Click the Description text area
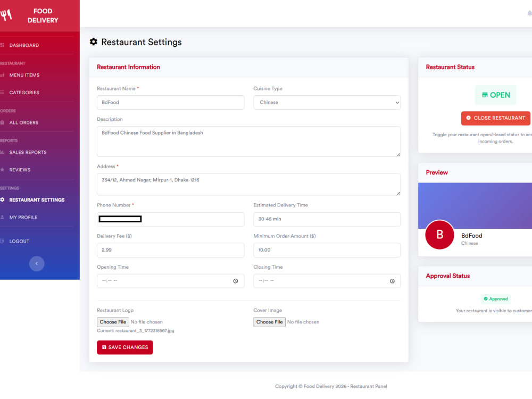 248,142
